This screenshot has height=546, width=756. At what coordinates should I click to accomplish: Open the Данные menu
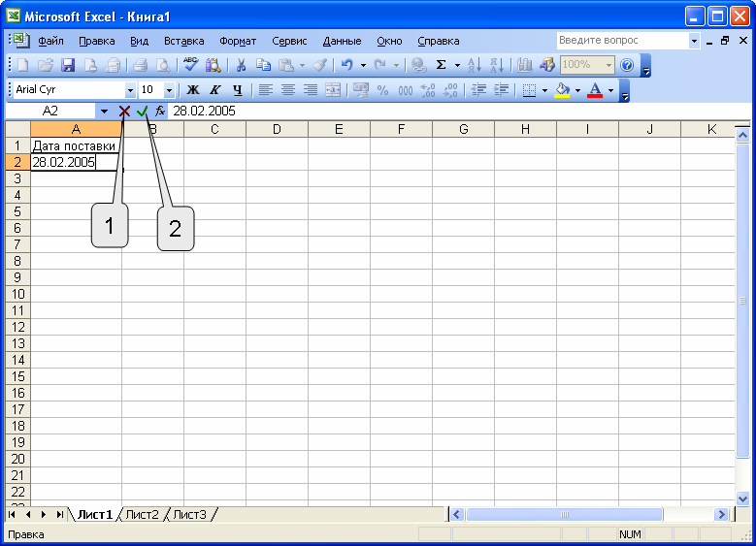(x=342, y=41)
